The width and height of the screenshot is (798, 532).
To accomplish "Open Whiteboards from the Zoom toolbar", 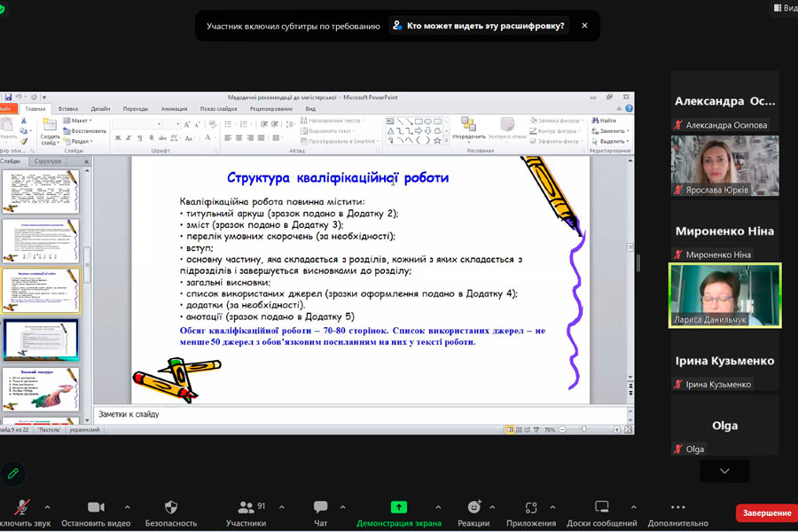I will tap(602, 507).
